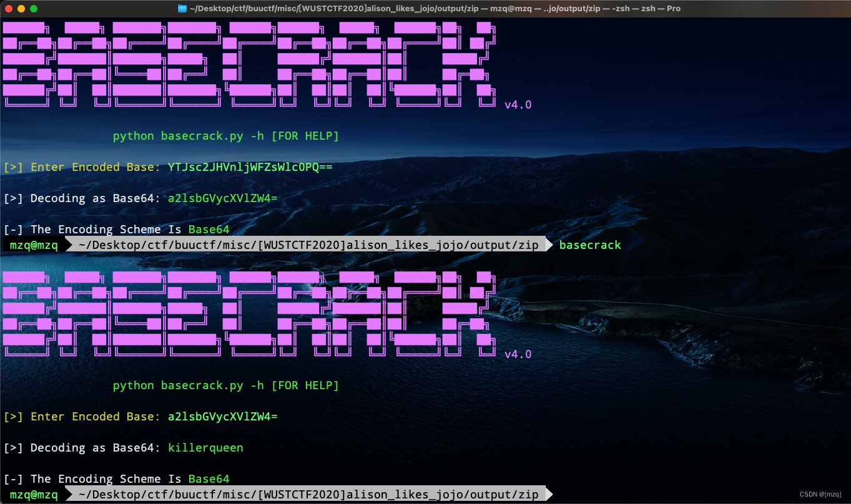The image size is (851, 504).
Task: Click mzq@mzq in the prompt running basecrack
Action: (x=34, y=245)
